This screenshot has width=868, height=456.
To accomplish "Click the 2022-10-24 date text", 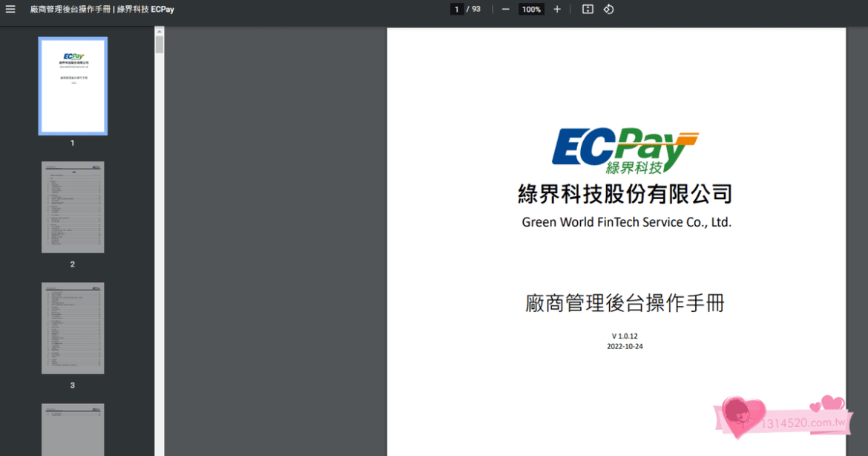I will tap(625, 346).
